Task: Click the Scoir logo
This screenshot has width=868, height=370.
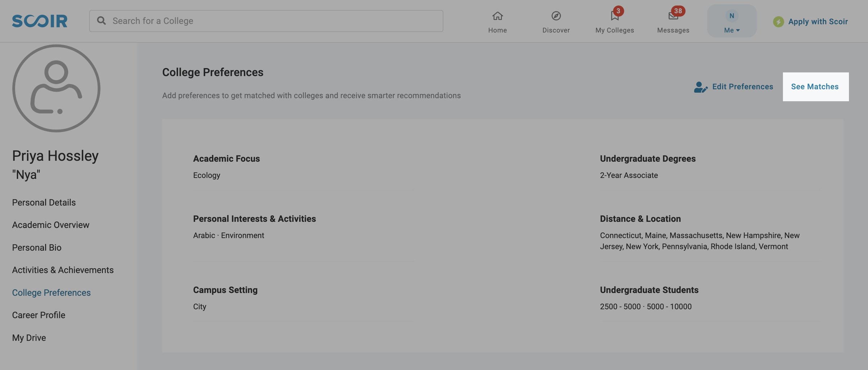Action: coord(40,21)
